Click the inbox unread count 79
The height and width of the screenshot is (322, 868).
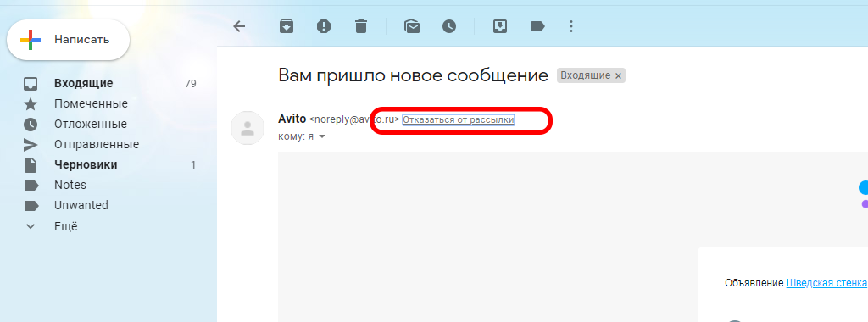191,84
